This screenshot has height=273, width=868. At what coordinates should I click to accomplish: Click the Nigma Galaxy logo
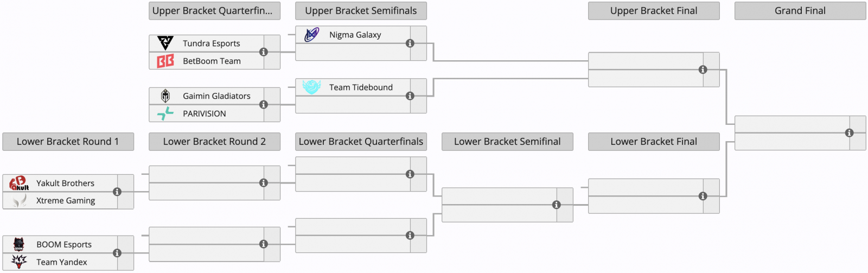click(x=312, y=35)
